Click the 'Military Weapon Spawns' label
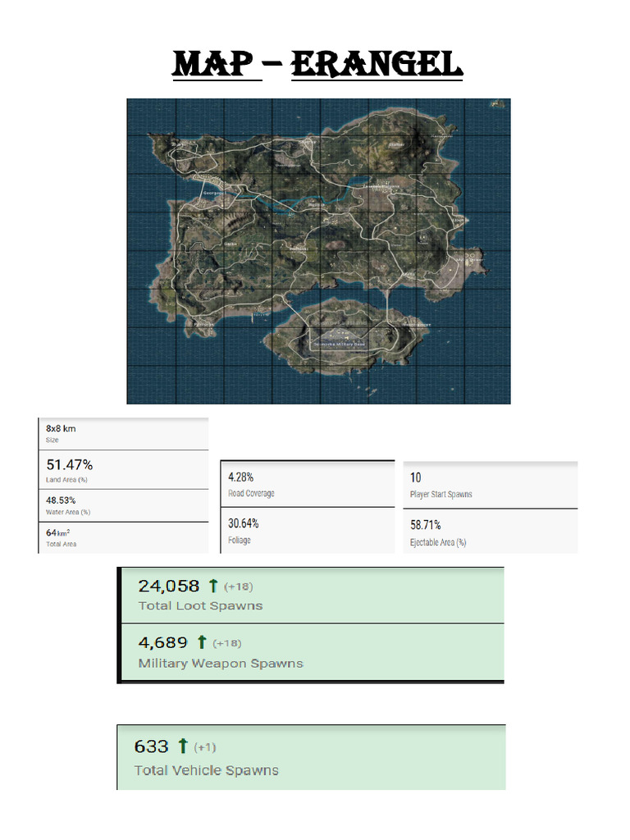Image resolution: width=630 pixels, height=840 pixels. (221, 663)
